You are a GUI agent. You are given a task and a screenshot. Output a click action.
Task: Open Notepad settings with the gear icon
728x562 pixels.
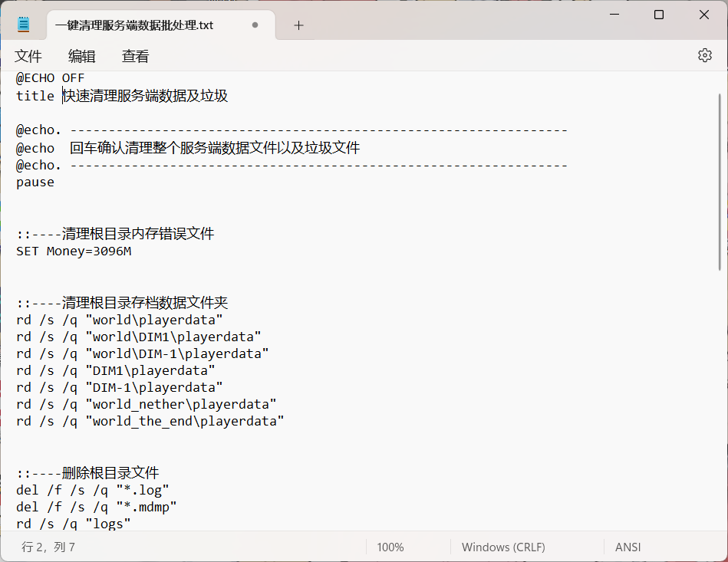pyautogui.click(x=704, y=55)
